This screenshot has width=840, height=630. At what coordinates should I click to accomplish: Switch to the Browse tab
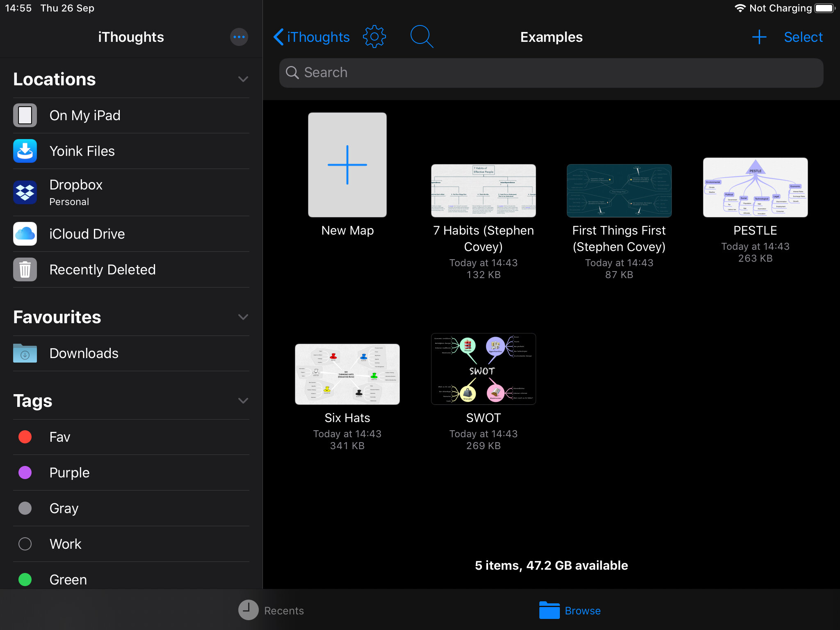point(570,610)
